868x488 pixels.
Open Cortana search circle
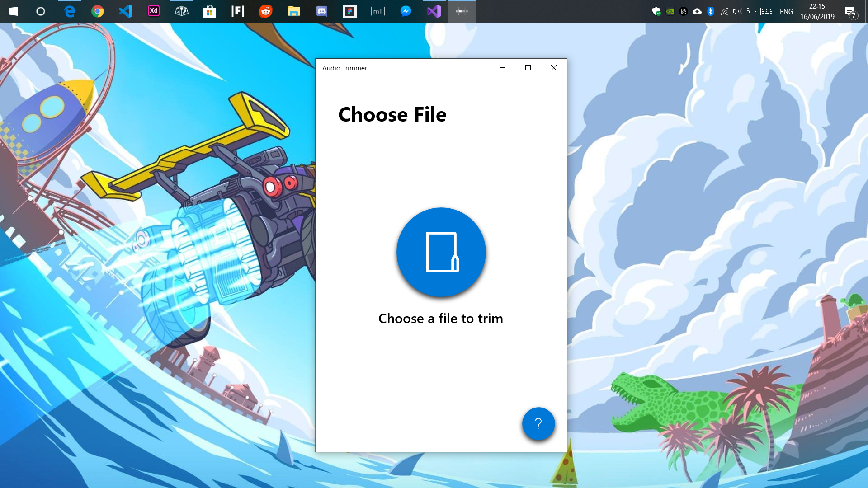click(x=41, y=11)
